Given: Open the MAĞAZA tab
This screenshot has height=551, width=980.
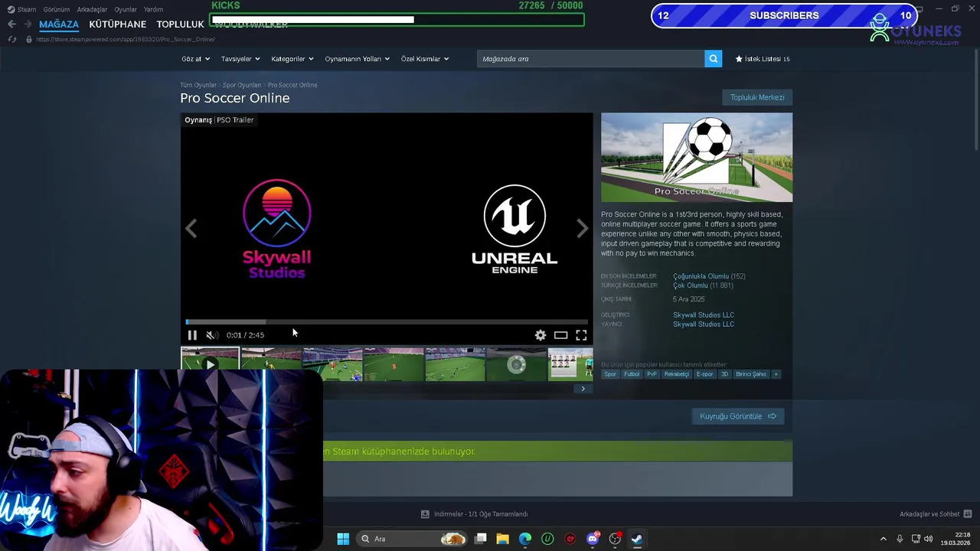Looking at the screenshot, I should pos(59,24).
